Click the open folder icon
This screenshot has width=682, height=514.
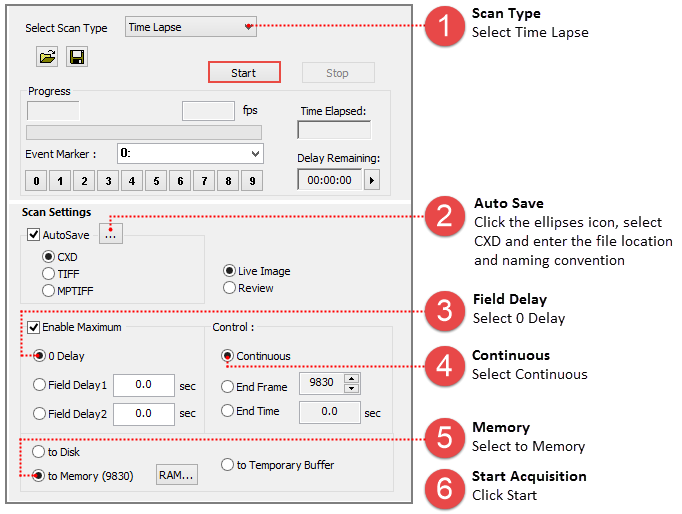pos(46,58)
